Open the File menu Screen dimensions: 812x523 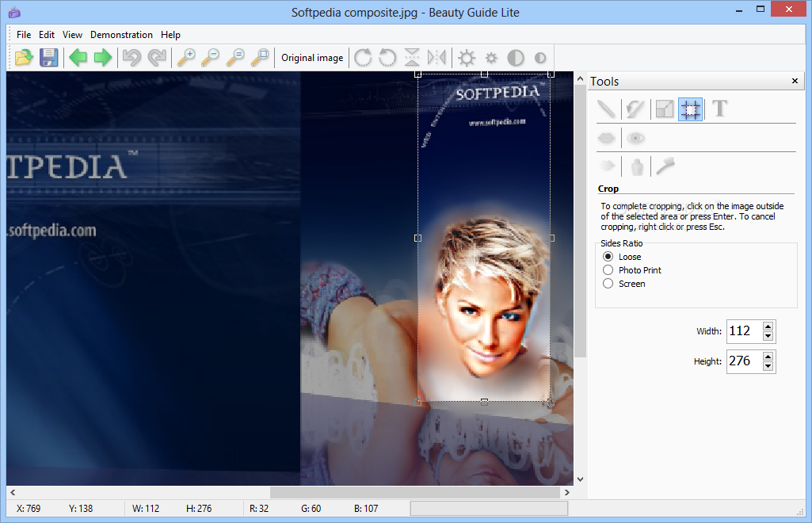[24, 35]
